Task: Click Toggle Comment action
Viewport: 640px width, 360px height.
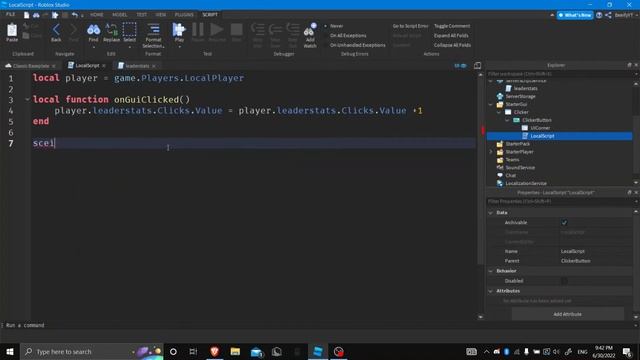Action: click(452, 26)
